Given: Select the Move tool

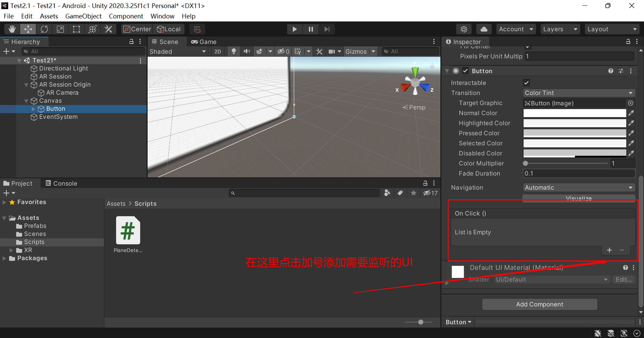Looking at the screenshot, I should tap(28, 29).
